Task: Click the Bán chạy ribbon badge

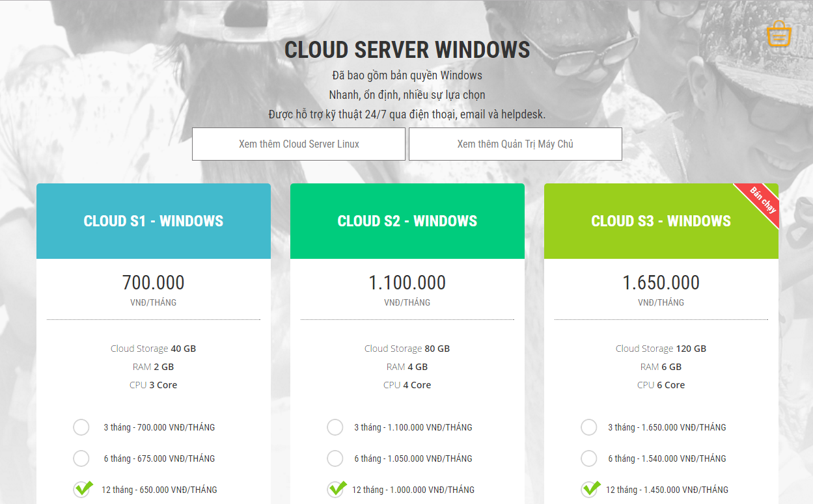Action: click(x=761, y=201)
